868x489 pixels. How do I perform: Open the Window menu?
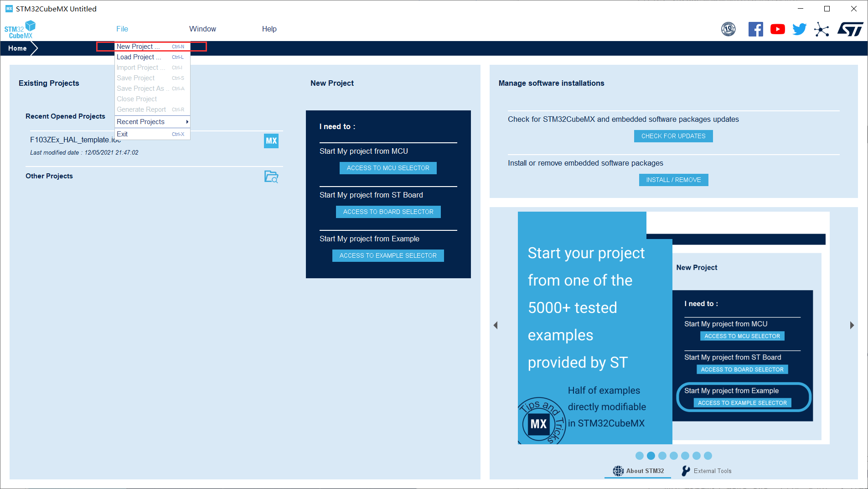click(202, 29)
